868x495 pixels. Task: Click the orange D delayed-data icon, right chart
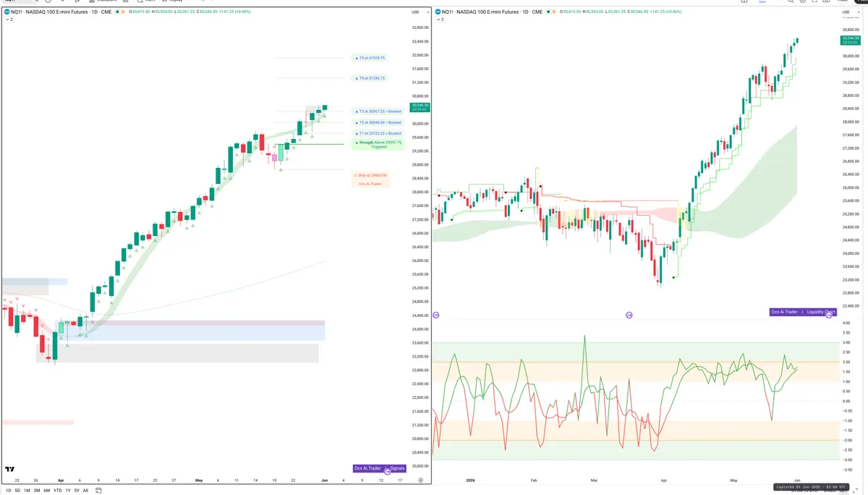[553, 12]
